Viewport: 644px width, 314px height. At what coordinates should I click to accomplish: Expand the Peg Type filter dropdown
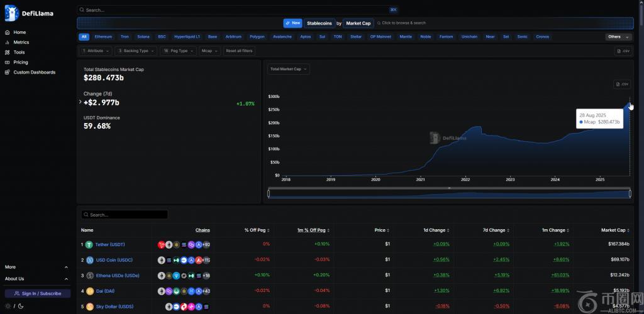pos(177,51)
